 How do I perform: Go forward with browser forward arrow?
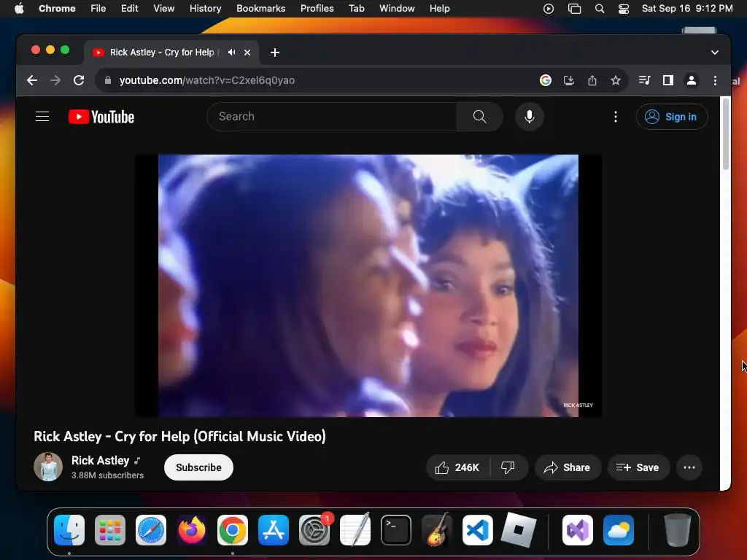coord(55,80)
